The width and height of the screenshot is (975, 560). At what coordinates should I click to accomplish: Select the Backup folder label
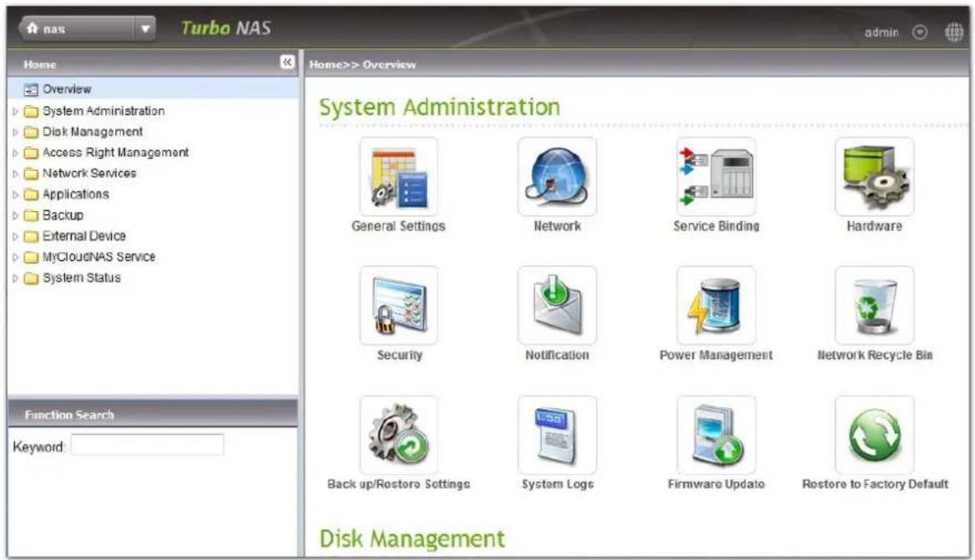[x=62, y=215]
